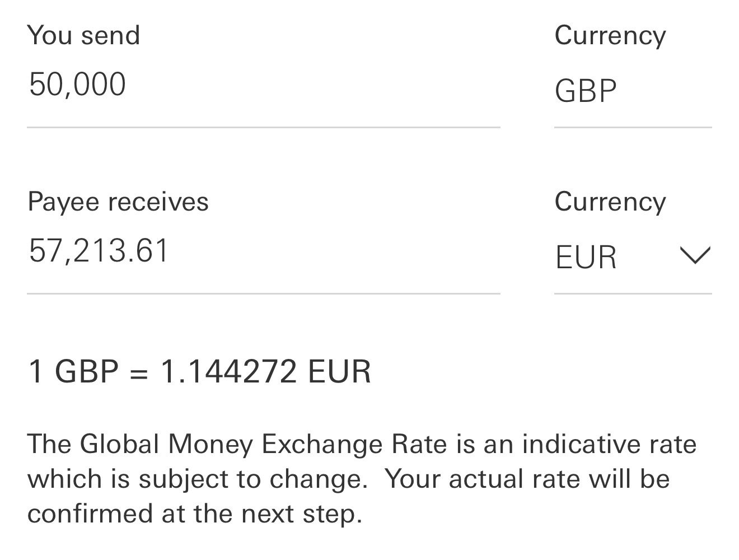This screenshot has width=739, height=560.
Task: Click the You send label
Action: pos(83,35)
